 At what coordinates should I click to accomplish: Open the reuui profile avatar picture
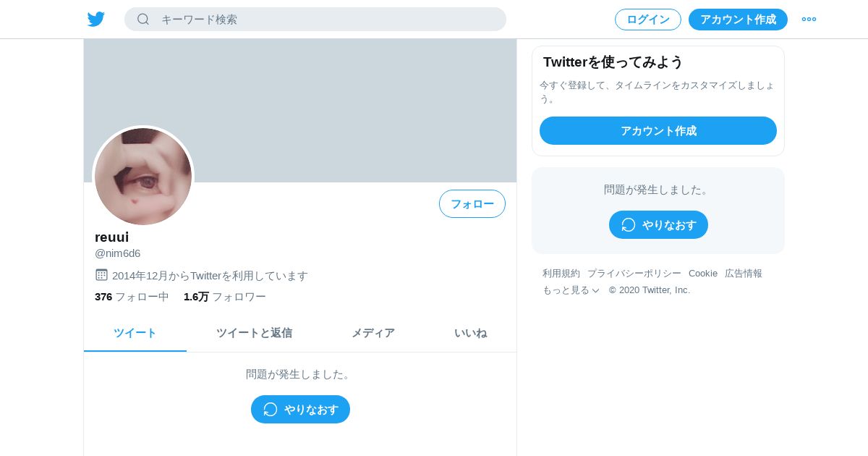tap(143, 176)
